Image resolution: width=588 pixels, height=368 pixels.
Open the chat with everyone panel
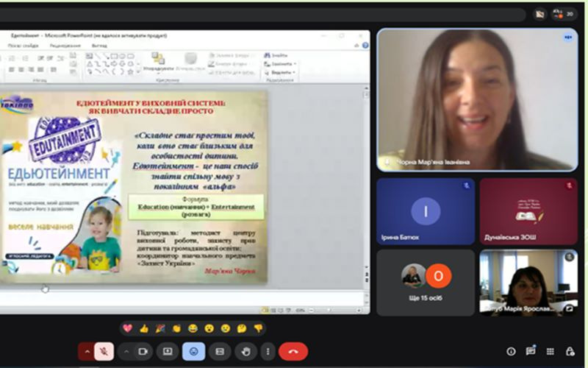tap(530, 352)
